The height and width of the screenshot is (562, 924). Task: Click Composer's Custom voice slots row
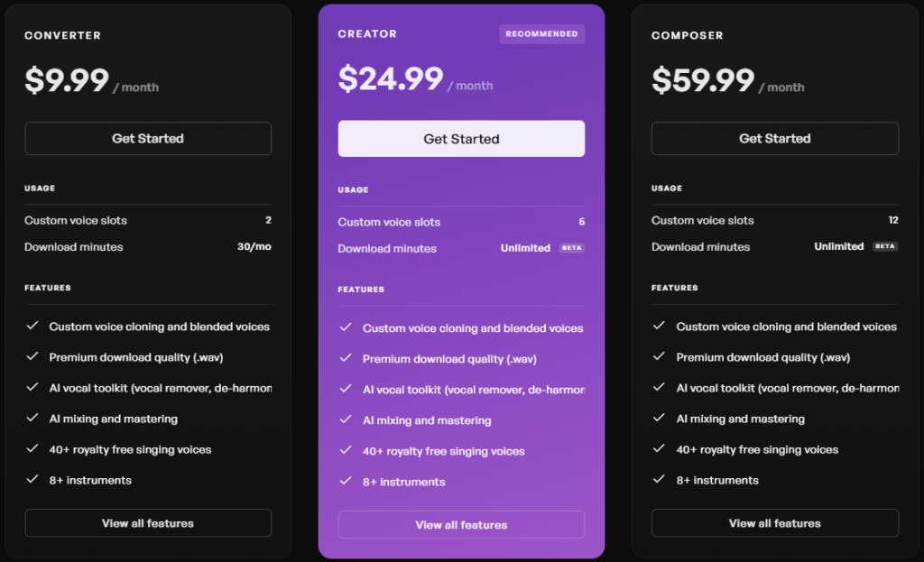775,220
